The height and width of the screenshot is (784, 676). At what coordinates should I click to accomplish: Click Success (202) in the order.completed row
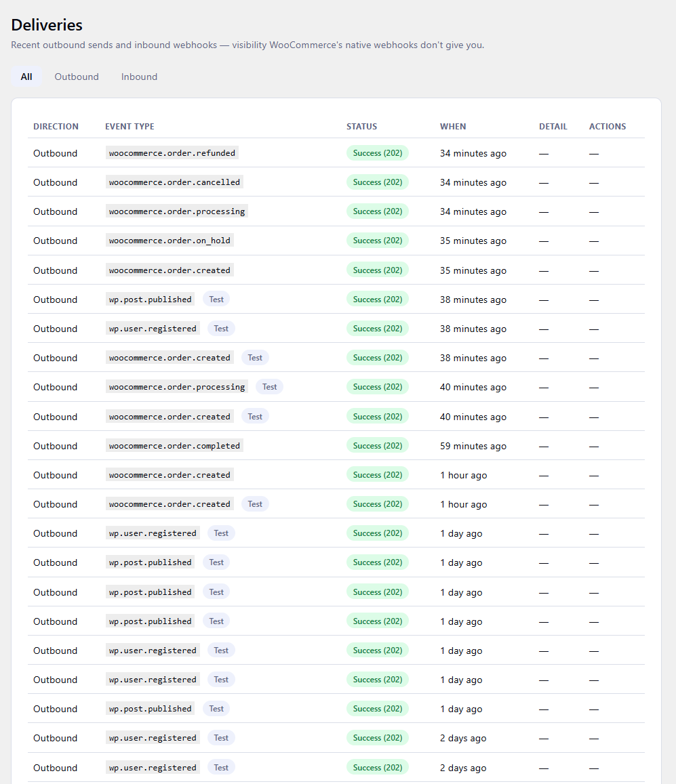(x=378, y=445)
